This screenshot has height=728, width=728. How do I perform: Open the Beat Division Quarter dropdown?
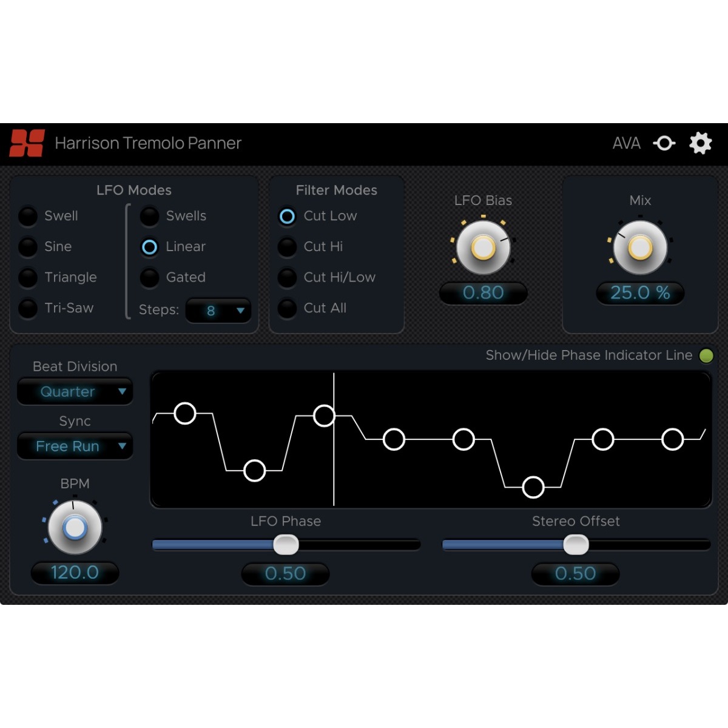[75, 392]
